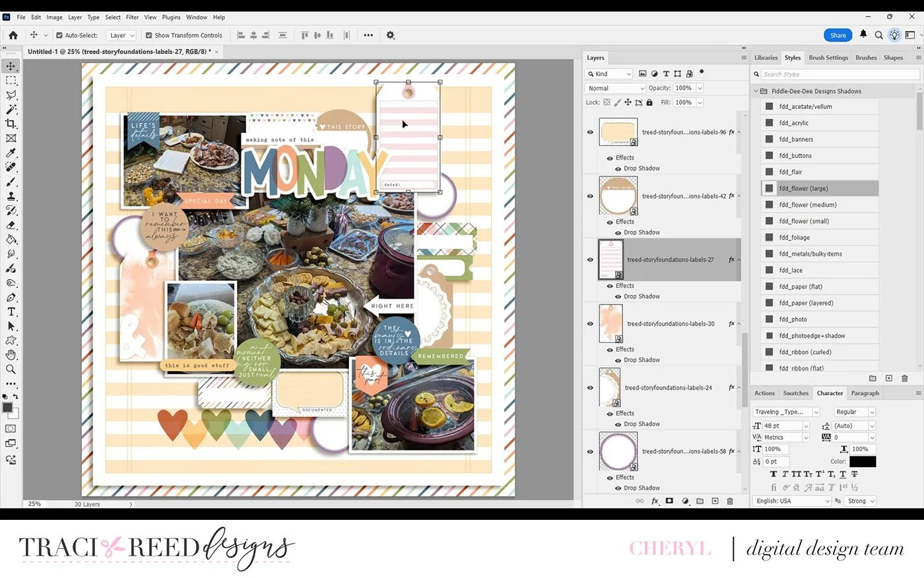Image resolution: width=924 pixels, height=578 pixels.
Task: Hide layer treed-storyfoundations-labels-24
Action: point(590,388)
